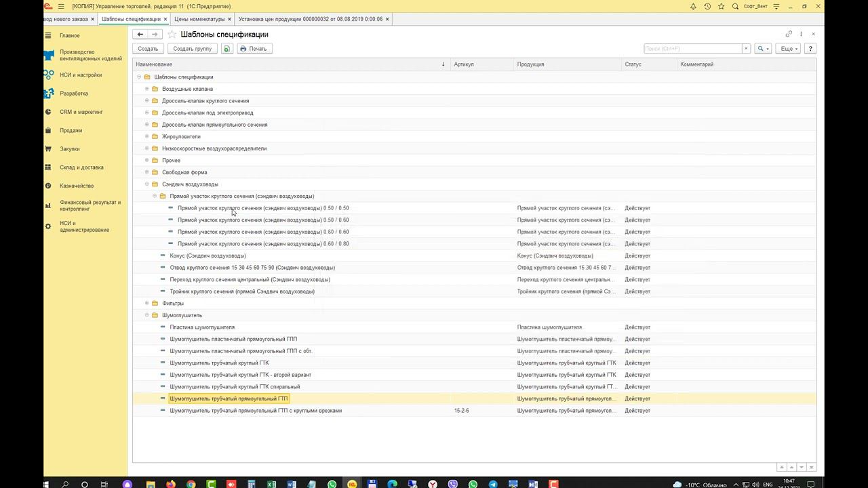
Task: Open CRM и маркетинг section
Action: (81, 112)
